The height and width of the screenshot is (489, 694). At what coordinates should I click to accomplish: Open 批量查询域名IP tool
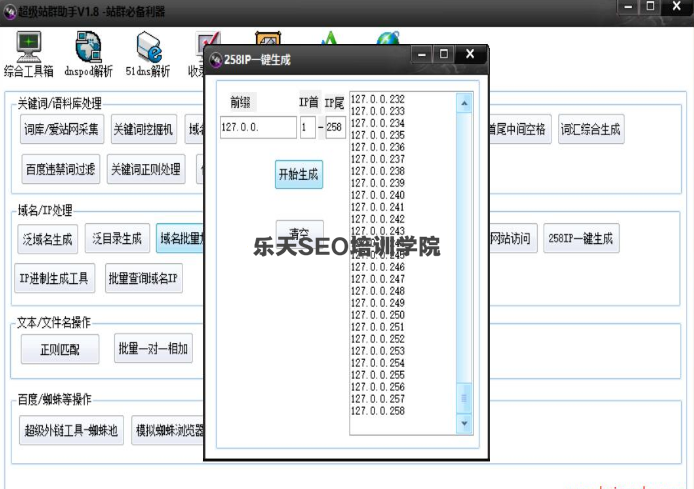click(144, 278)
